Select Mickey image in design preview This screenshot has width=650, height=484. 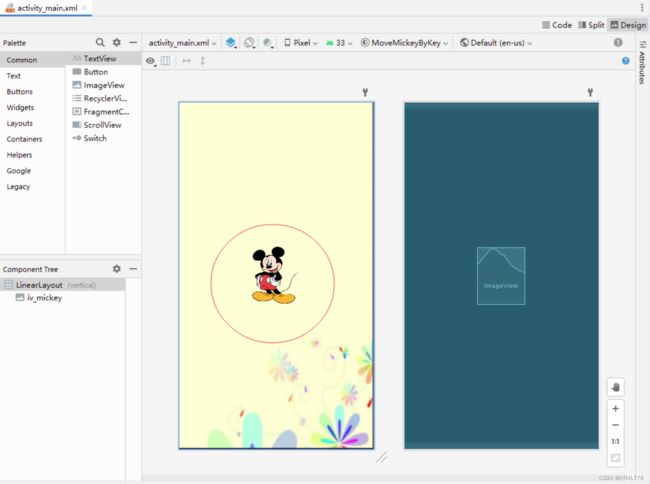[x=274, y=275]
